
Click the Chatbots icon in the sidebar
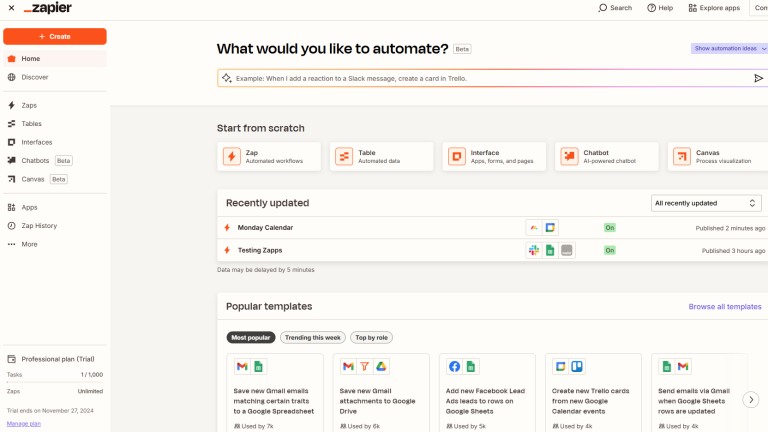(12, 161)
